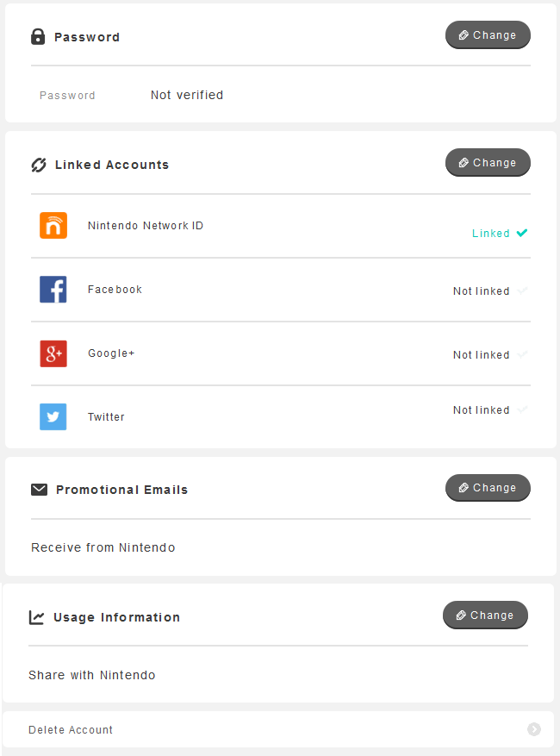Click the envelope icon beside Promotional Emails

tap(39, 490)
